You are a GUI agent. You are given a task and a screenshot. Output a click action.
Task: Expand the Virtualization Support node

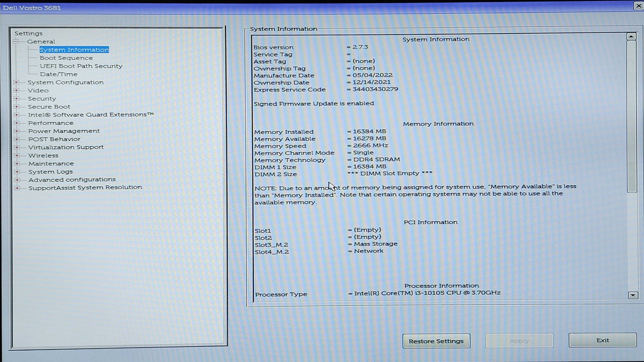pos(17,147)
